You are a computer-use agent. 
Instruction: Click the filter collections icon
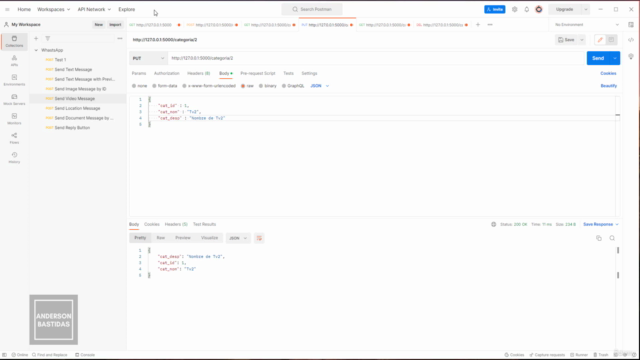pyautogui.click(x=48, y=38)
